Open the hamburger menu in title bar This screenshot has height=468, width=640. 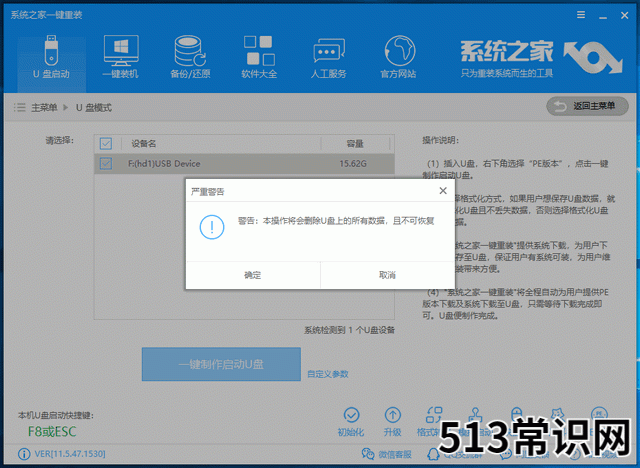pos(581,15)
